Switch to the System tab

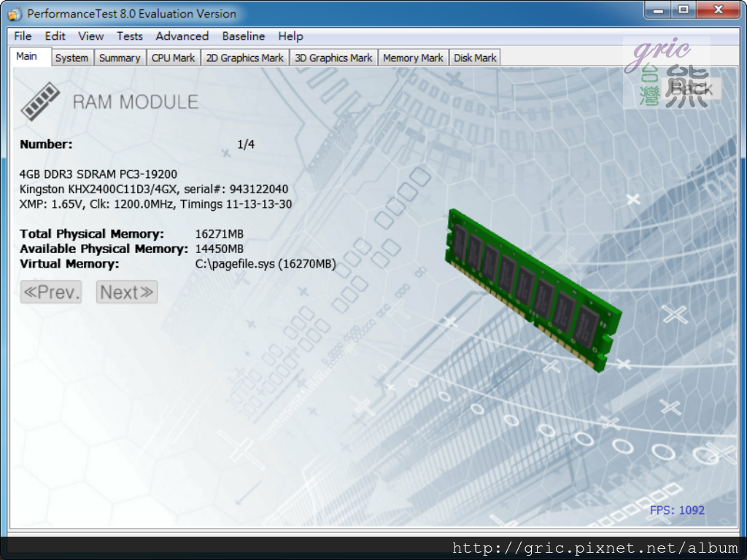[71, 58]
